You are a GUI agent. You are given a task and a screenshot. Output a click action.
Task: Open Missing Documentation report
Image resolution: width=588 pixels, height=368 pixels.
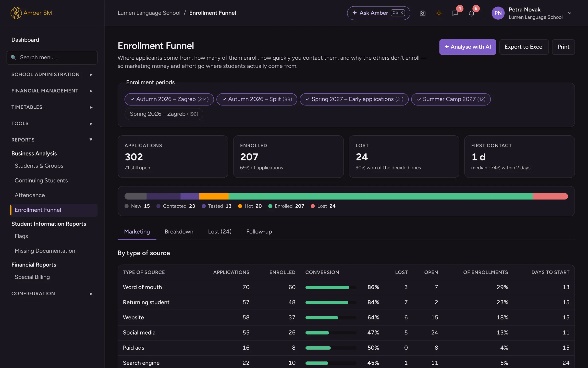click(45, 250)
